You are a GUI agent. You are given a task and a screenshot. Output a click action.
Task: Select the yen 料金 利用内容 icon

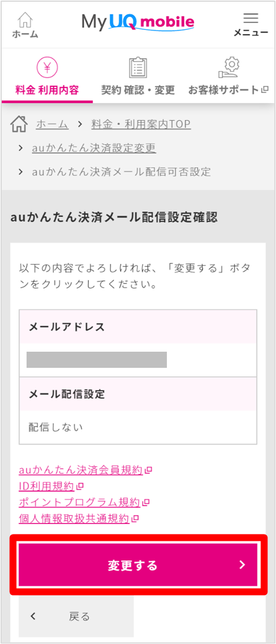[47, 68]
